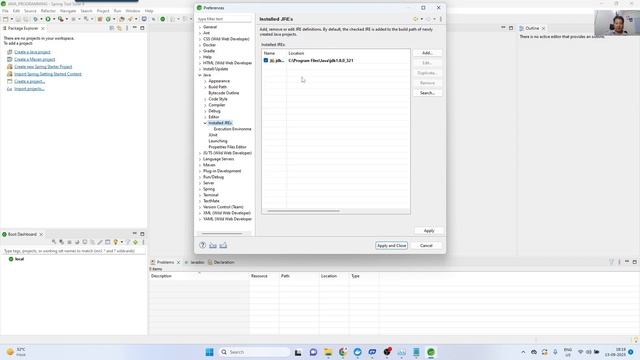Expand the General preferences node
The width and height of the screenshot is (640, 360).
(x=200, y=27)
